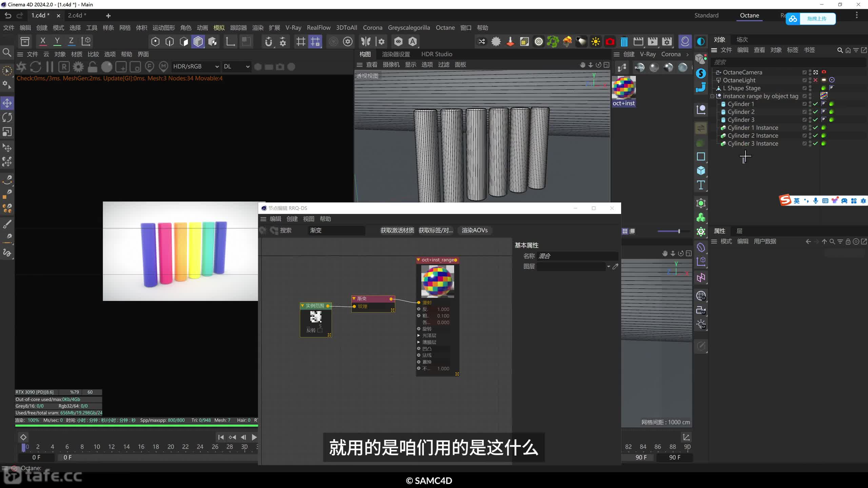
Task: Click 渲染AOVs button in node editor
Action: tap(474, 230)
